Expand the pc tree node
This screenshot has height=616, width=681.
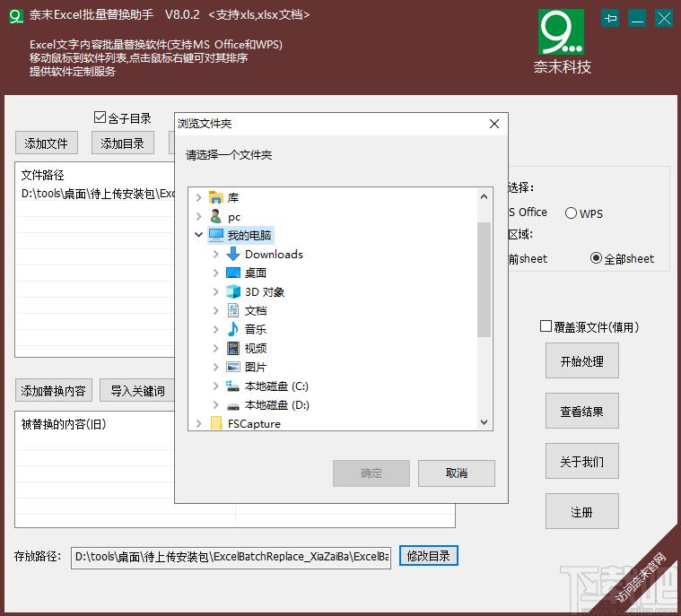(199, 216)
